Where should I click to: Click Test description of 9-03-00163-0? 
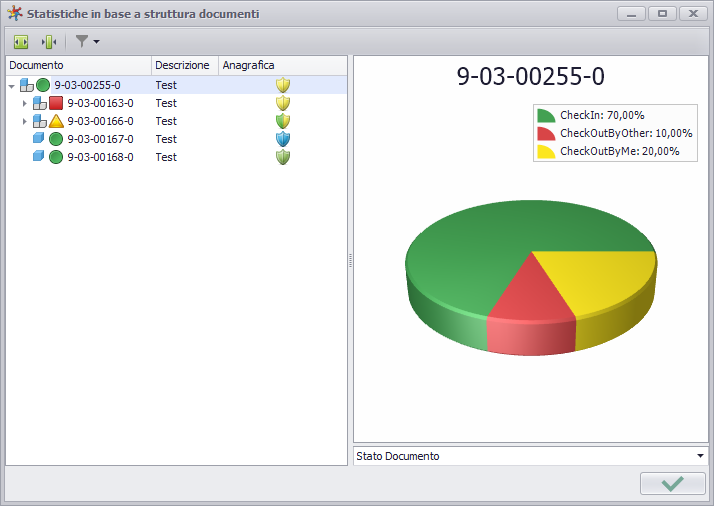coord(166,103)
